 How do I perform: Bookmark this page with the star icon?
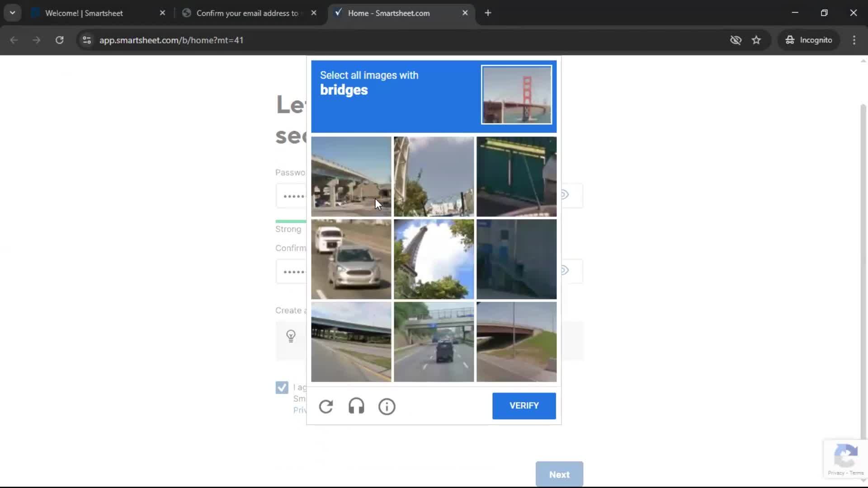click(756, 40)
